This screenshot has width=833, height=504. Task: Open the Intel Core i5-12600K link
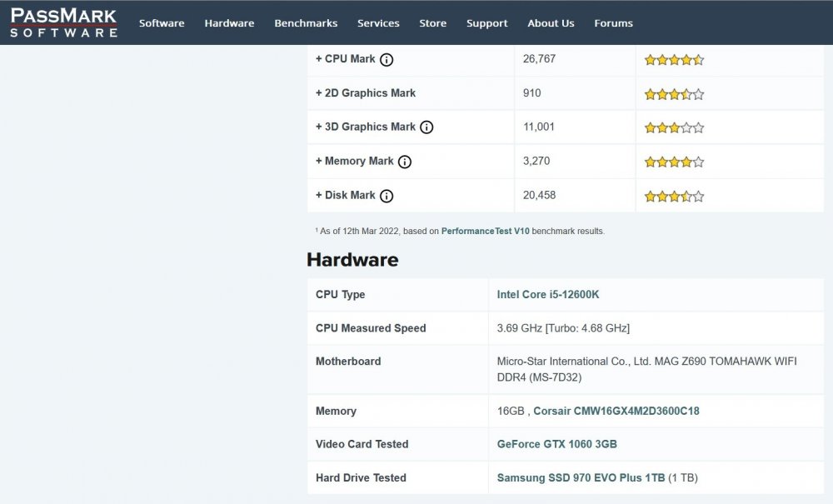tap(547, 295)
